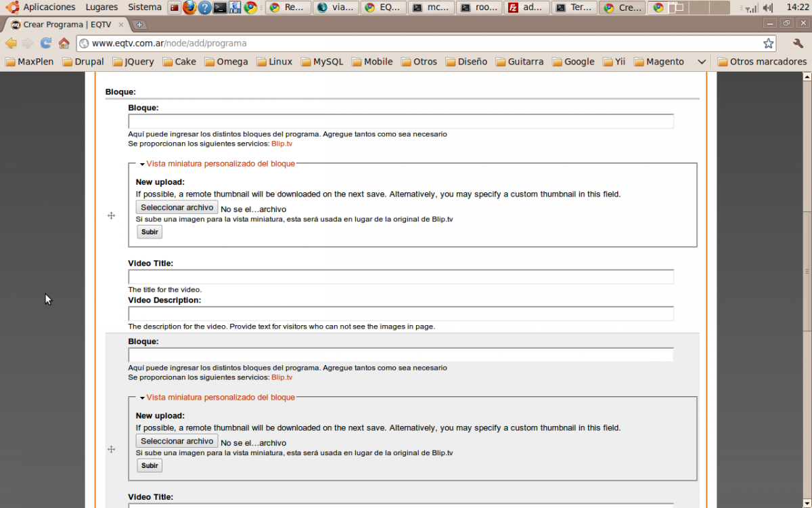The width and height of the screenshot is (812, 508).
Task: Open the Yii bookmark folder
Action: [x=614, y=62]
